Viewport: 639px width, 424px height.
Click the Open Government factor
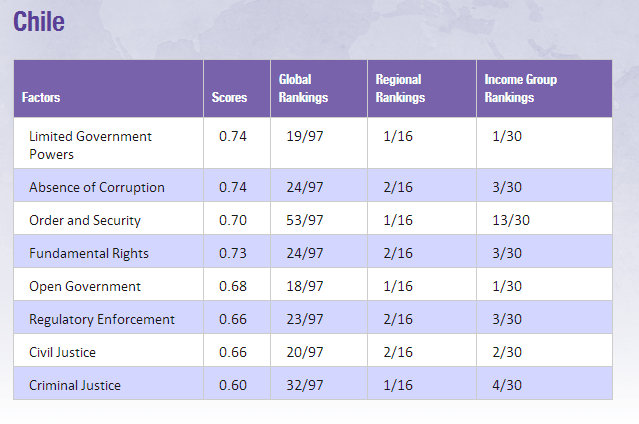tap(85, 286)
